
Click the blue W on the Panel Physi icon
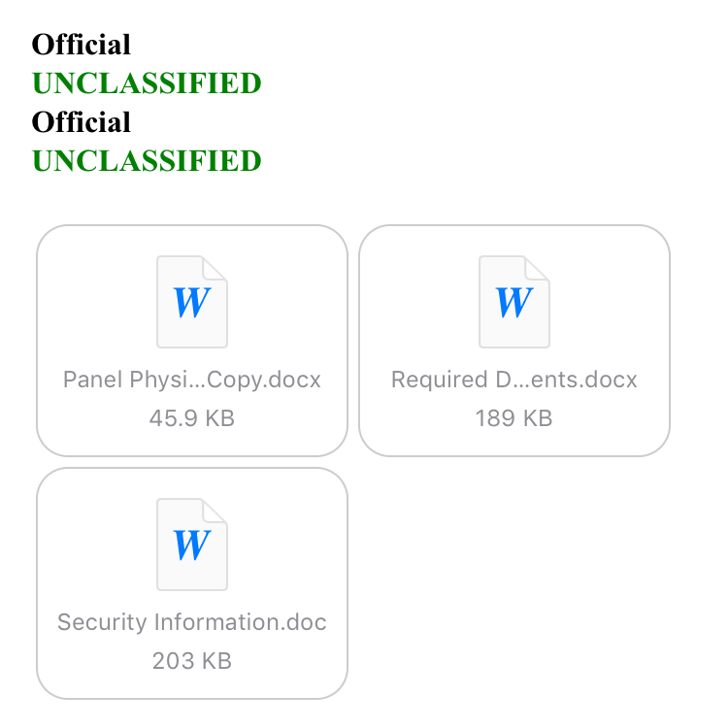point(192,302)
